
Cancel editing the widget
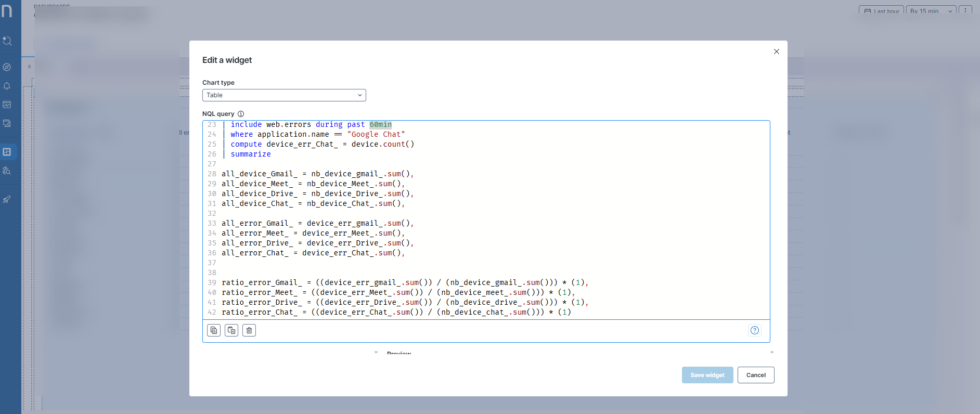pos(756,375)
